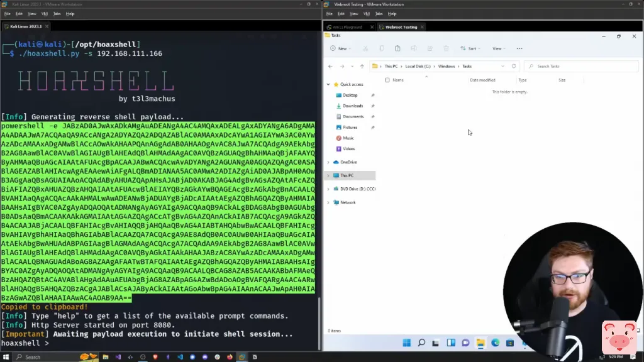Open Windows 11 taskbar Search icon in VM
Image resolution: width=644 pixels, height=362 pixels.
(x=421, y=343)
